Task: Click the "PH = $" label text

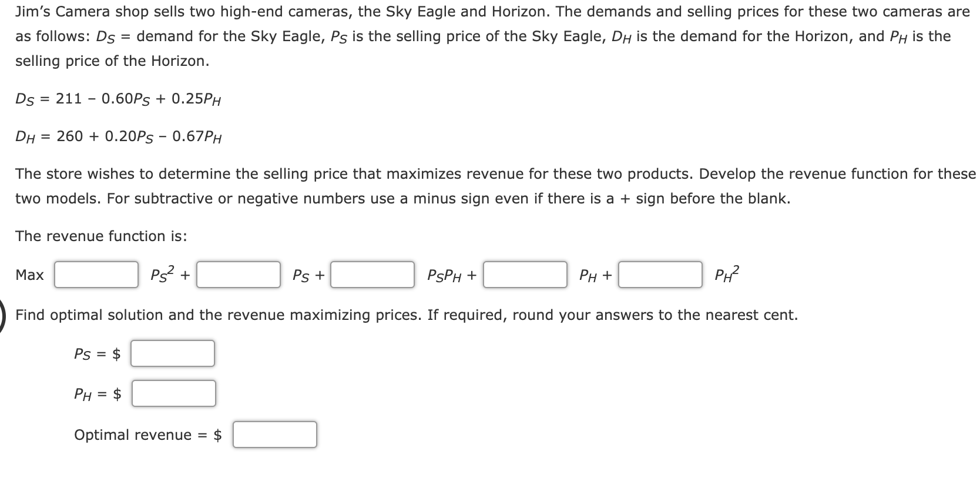Action: [x=98, y=394]
